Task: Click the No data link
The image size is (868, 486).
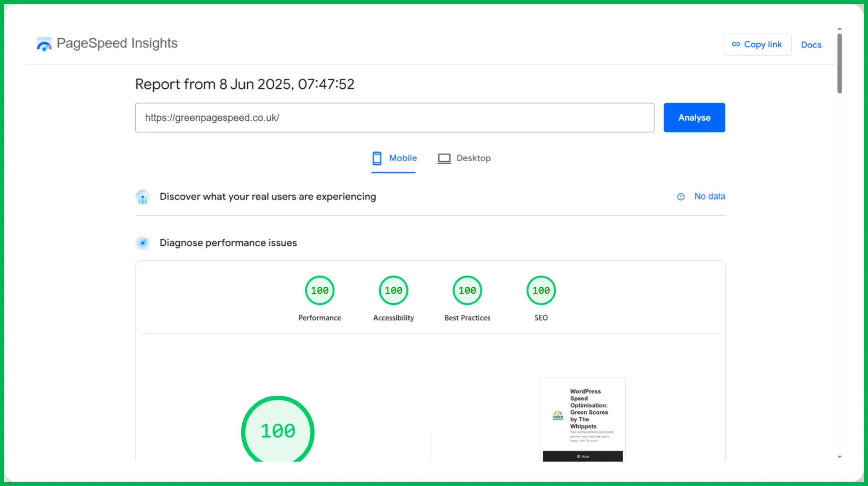Action: [x=709, y=196]
